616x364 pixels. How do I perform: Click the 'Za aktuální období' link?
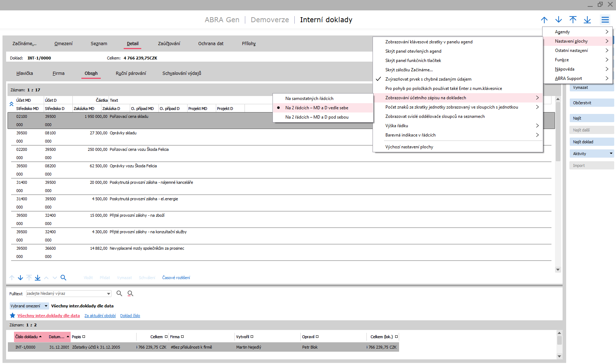[100, 316]
